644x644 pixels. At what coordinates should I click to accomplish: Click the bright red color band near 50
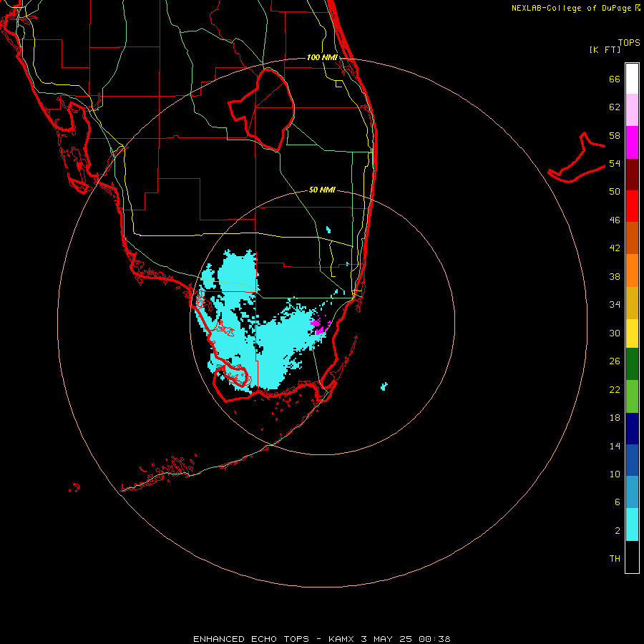coord(632,206)
